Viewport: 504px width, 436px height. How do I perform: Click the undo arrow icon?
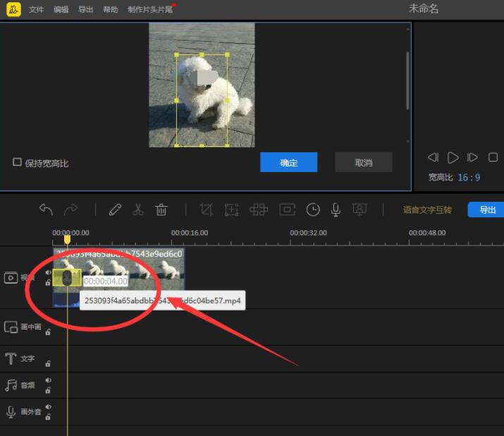coord(46,210)
